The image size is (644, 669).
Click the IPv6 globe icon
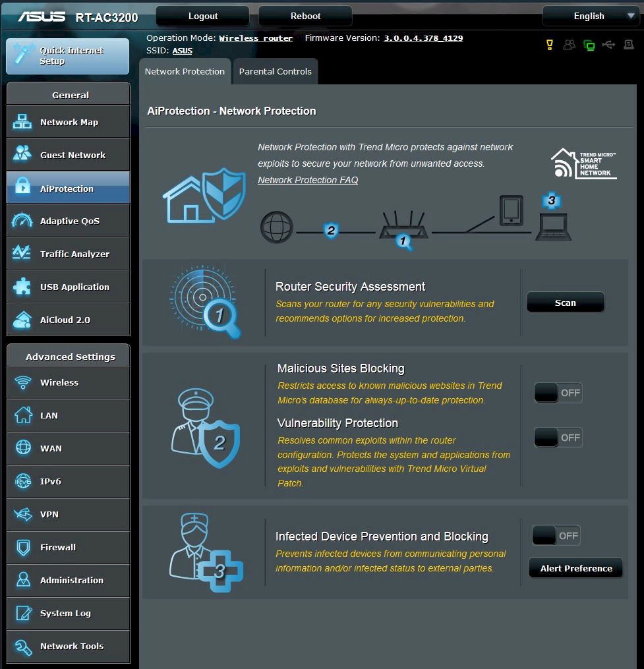23,481
